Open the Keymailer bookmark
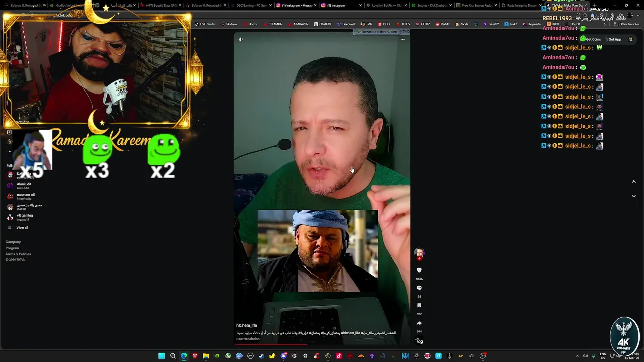Image resolution: width=644 pixels, height=362 pixels. coord(532,24)
